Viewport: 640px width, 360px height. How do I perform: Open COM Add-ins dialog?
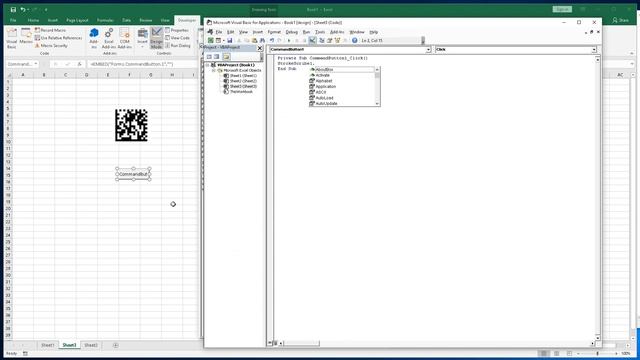coord(124,38)
